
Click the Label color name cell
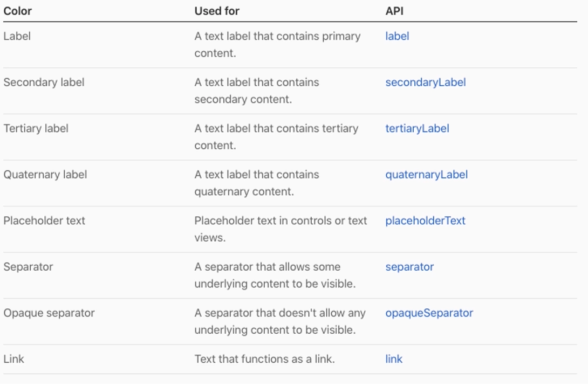click(17, 36)
